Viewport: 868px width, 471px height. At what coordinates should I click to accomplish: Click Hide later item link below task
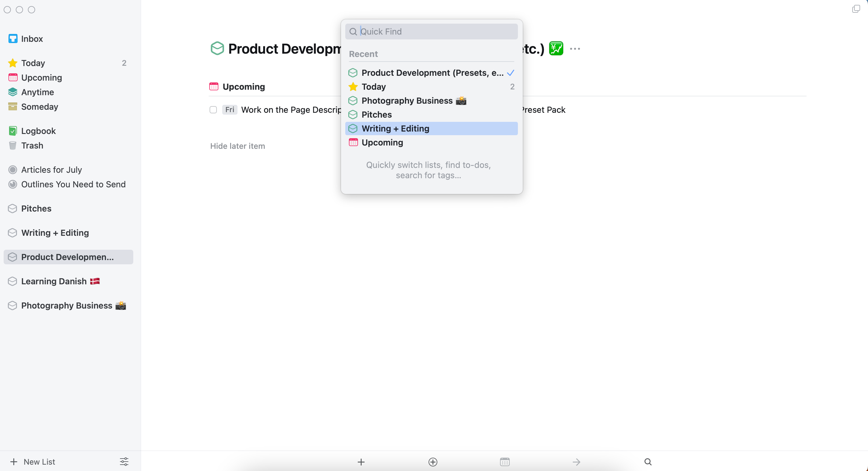(237, 145)
